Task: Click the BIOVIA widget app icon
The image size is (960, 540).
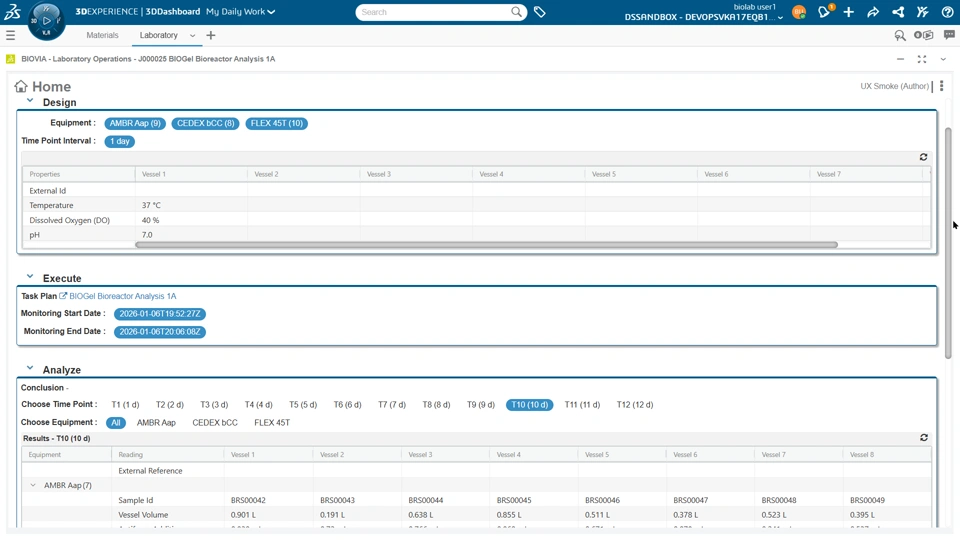Action: 10,59
